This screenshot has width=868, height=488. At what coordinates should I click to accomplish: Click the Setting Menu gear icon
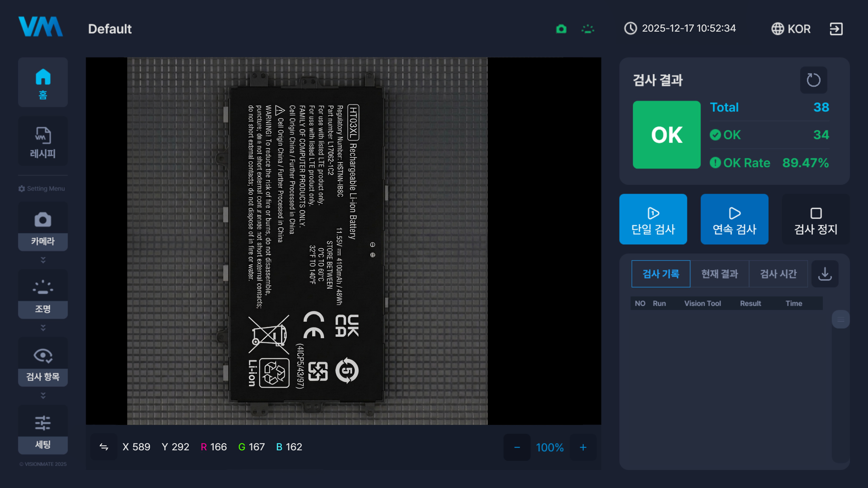point(22,189)
